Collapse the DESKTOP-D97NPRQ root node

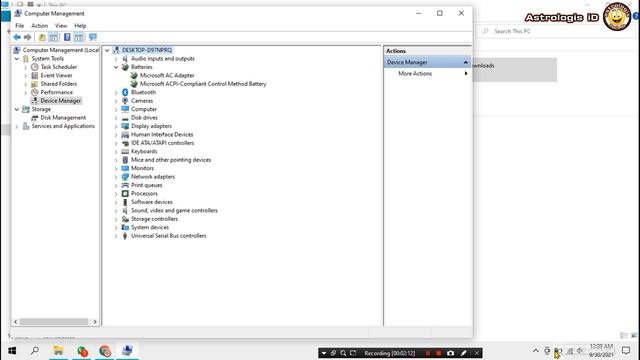tap(107, 50)
